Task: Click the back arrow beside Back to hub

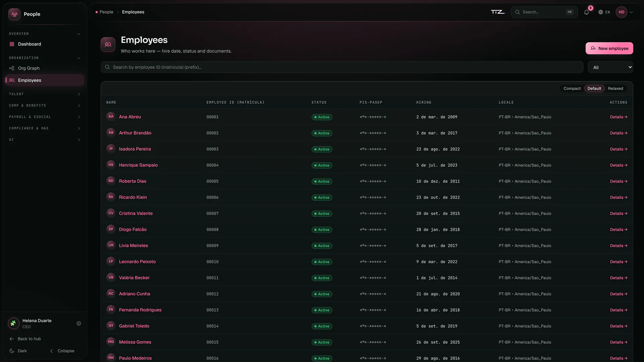Action: [x=12, y=339]
